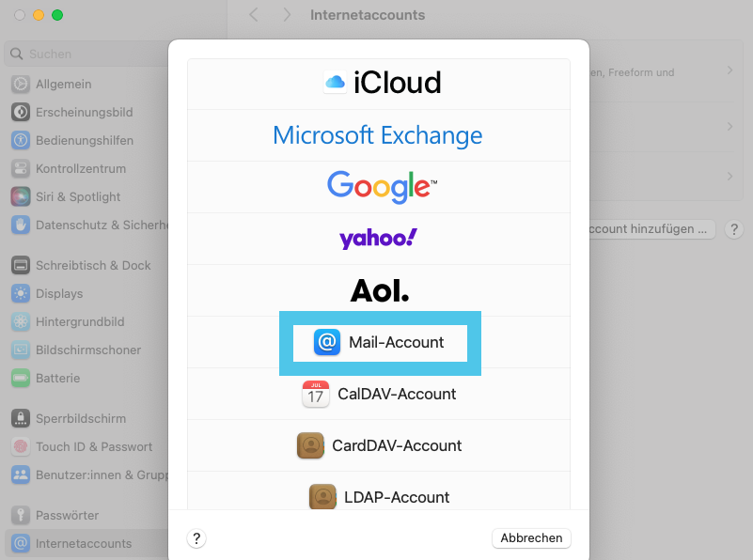This screenshot has height=560, width=753.
Task: Expand the Freeform account row chevron
Action: pyautogui.click(x=729, y=70)
